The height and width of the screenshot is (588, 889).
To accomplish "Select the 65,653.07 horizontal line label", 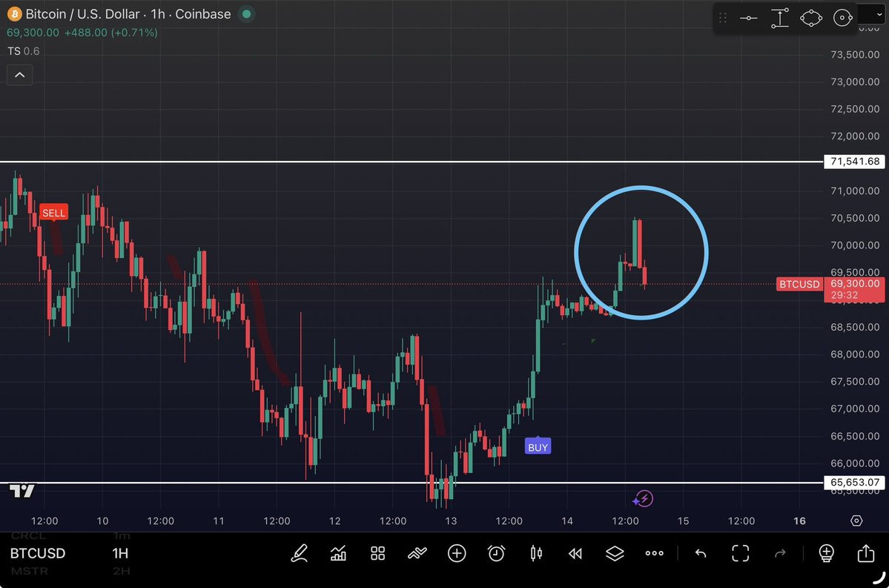I will (x=855, y=483).
